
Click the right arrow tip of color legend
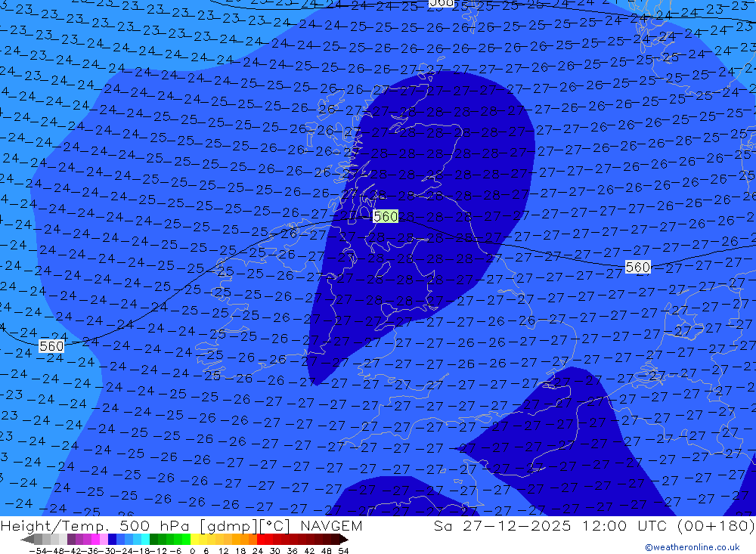[x=344, y=540]
